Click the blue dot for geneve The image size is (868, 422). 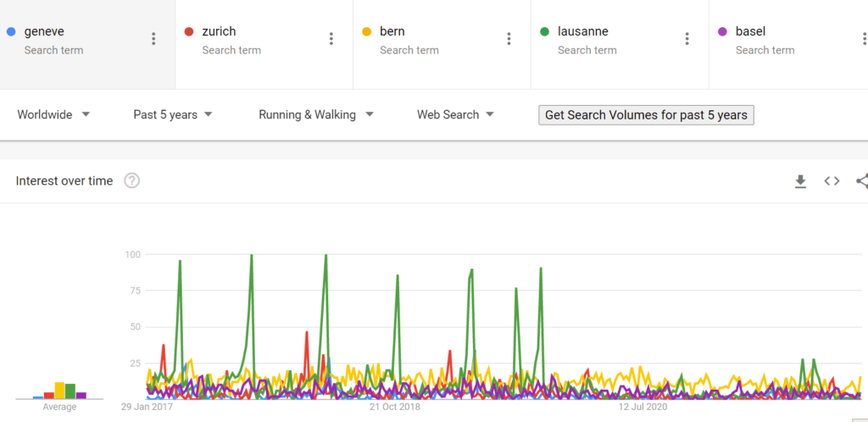[10, 31]
